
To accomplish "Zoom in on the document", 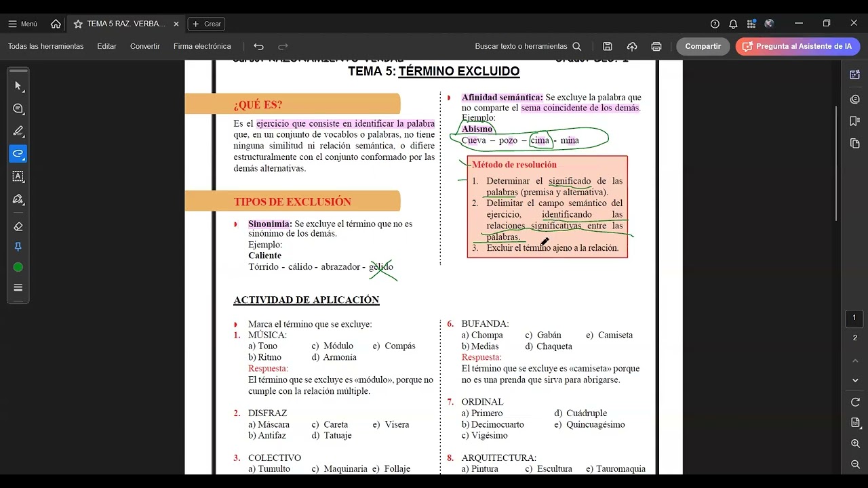I will coord(855,443).
